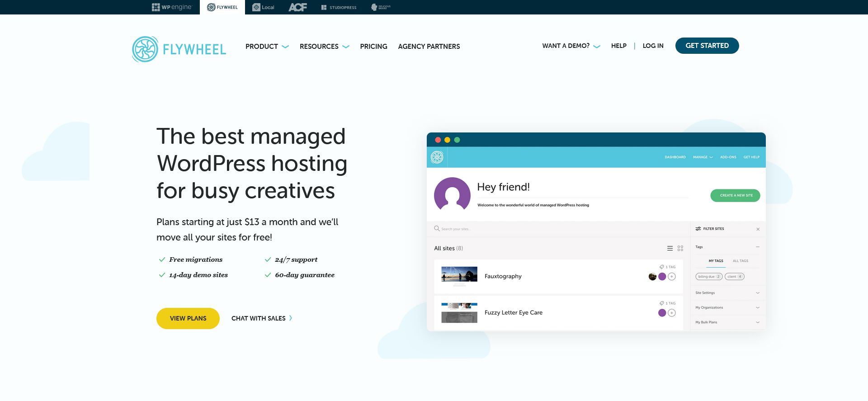Screen dimensions: 868x401
Task: Click the Filter Sites sliders icon
Action: 698,229
